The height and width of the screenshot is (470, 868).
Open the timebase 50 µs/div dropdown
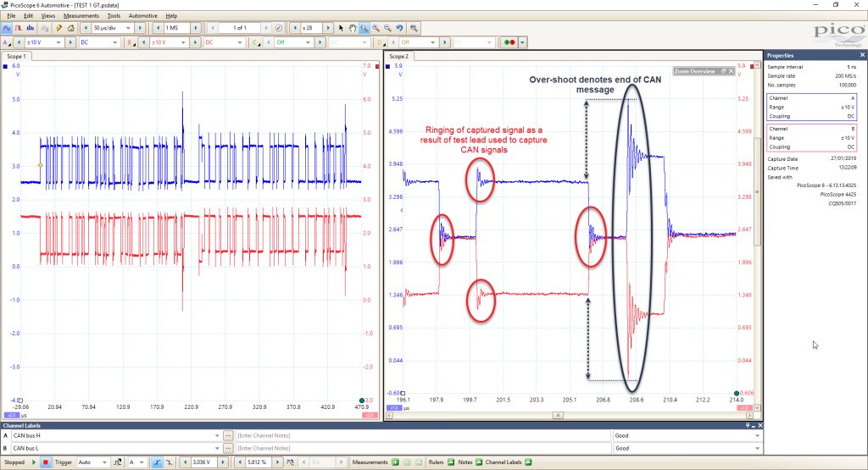pos(112,28)
